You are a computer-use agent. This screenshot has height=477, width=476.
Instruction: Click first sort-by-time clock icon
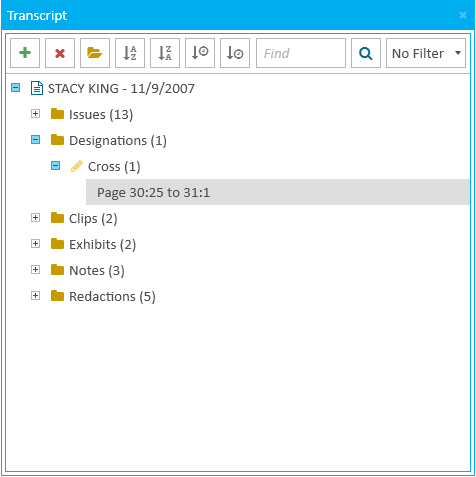(200, 53)
